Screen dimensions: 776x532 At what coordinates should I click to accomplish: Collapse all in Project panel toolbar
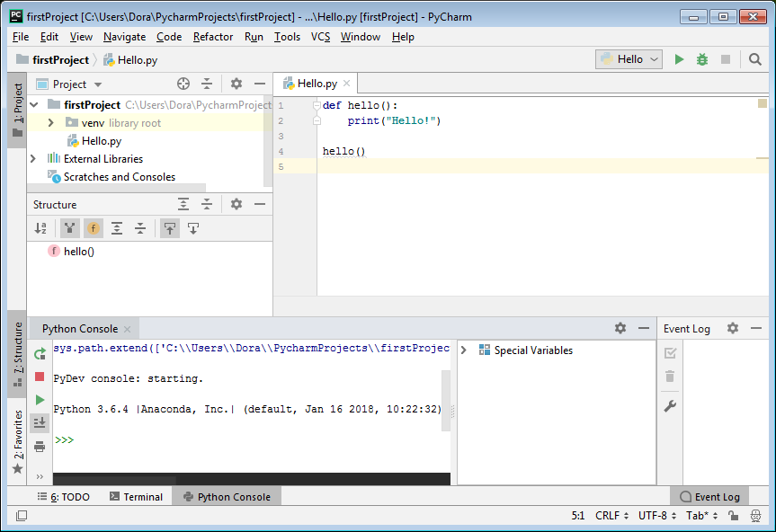coord(207,84)
